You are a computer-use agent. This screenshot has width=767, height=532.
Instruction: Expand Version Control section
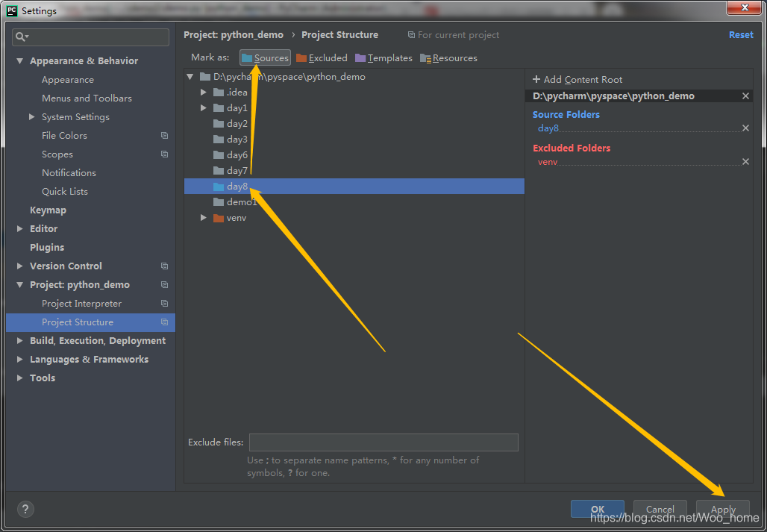pos(19,266)
